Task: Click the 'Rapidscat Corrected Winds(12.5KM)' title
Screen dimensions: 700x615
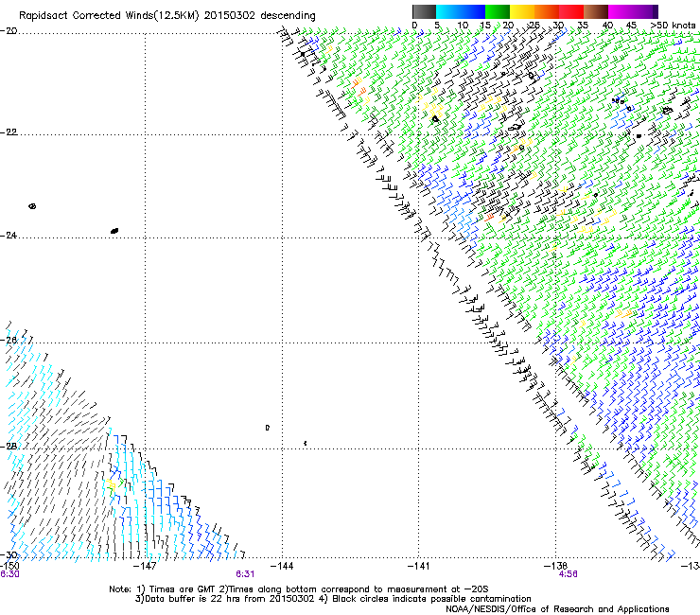Action: click(x=109, y=16)
